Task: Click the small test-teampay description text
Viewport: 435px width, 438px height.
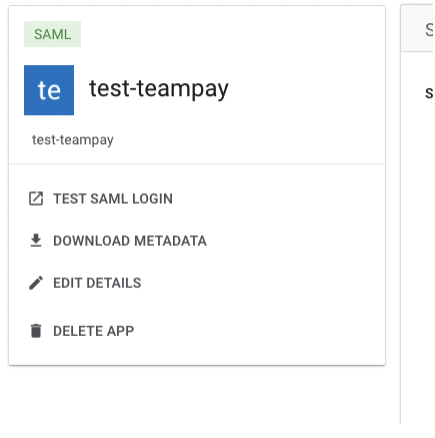Action: pyautogui.click(x=73, y=140)
